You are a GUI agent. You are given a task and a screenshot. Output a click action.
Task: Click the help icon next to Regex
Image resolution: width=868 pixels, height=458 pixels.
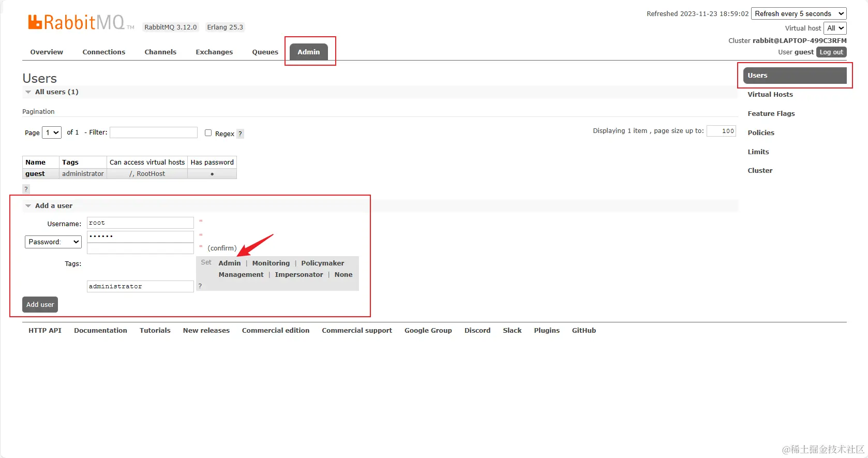pos(240,134)
